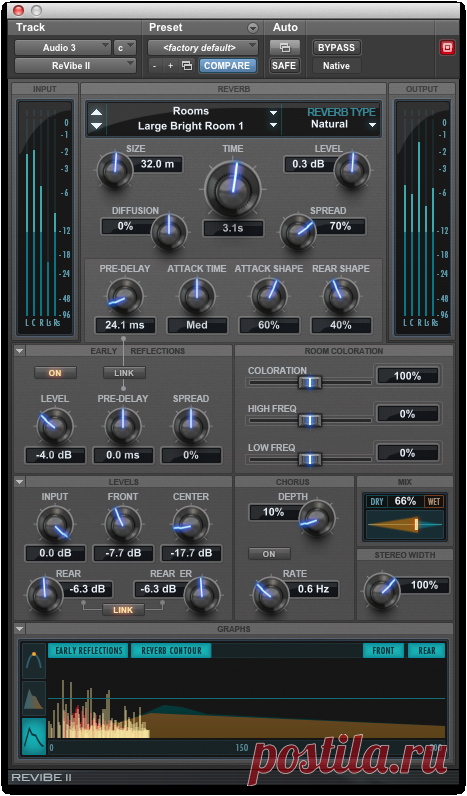Click the ATTACK TIME knob
The height and width of the screenshot is (796, 467).
click(x=197, y=296)
